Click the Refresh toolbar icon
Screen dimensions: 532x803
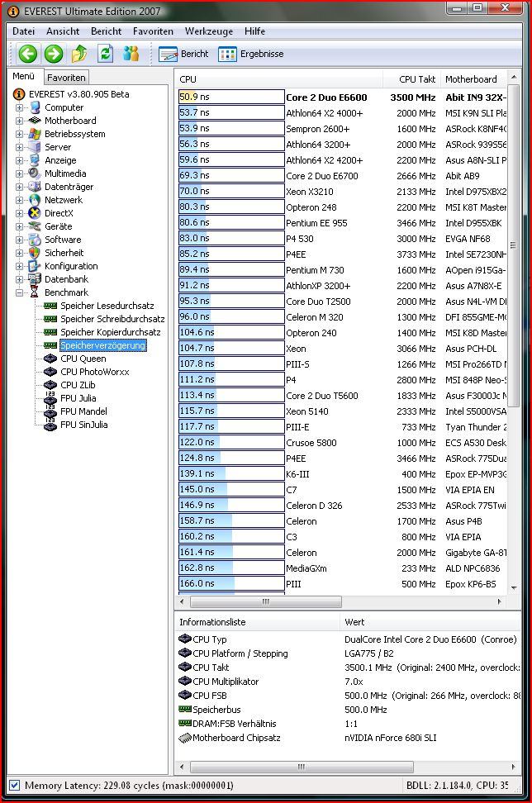(x=106, y=53)
